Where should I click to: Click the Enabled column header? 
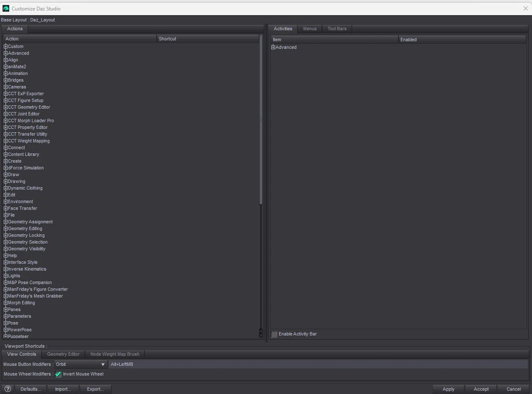coord(463,39)
